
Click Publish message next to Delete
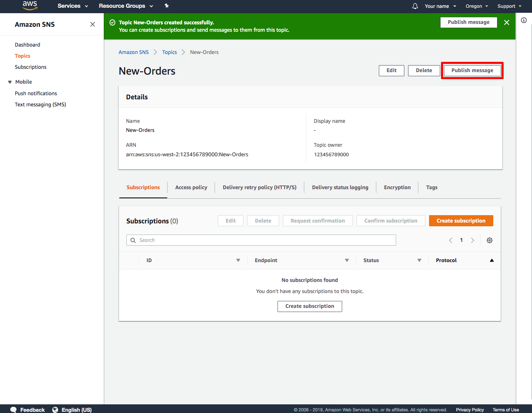472,70
